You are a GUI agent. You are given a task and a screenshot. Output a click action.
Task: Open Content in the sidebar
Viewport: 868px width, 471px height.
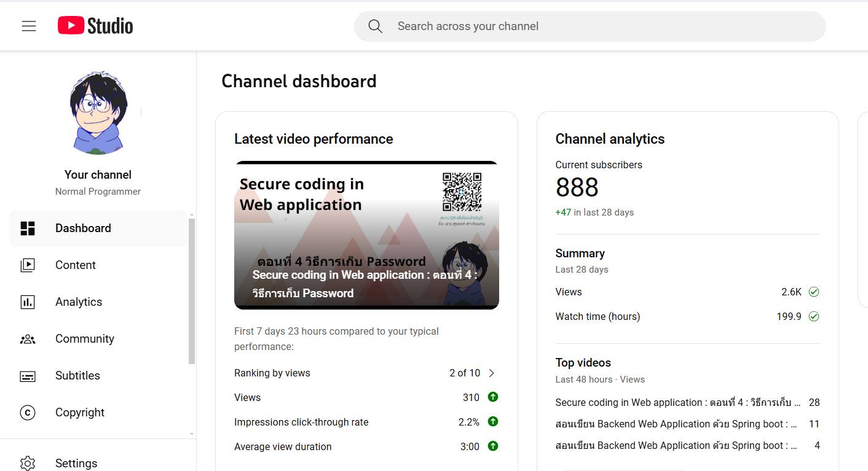98,265
